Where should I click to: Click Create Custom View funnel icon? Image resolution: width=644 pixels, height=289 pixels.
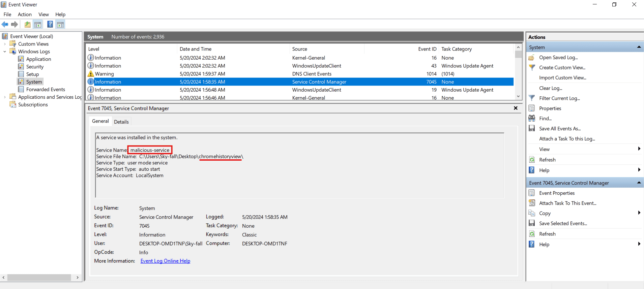532,67
